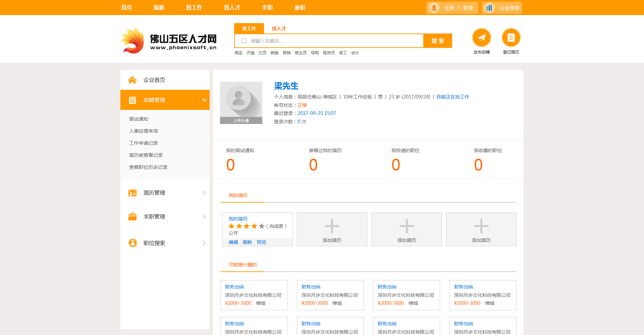Expand the 简历管理 menu arrow
Screen dimensions: 644x335
(x=204, y=193)
